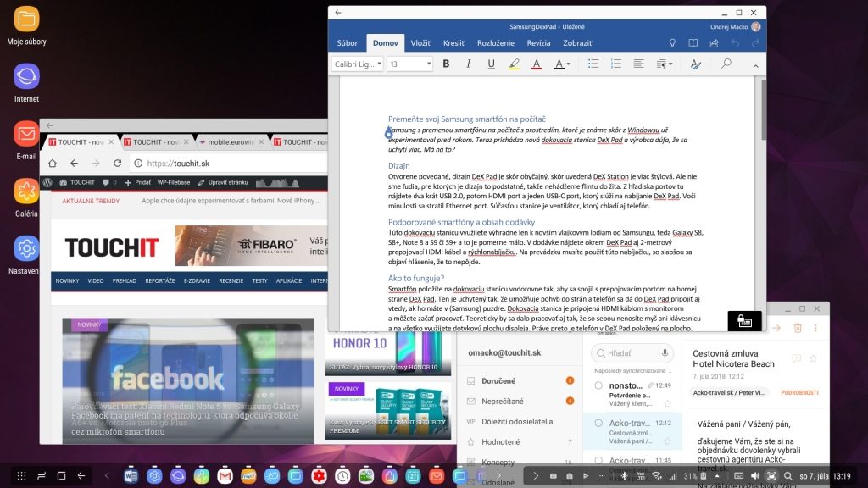Delete the open email with trash icon

798,328
